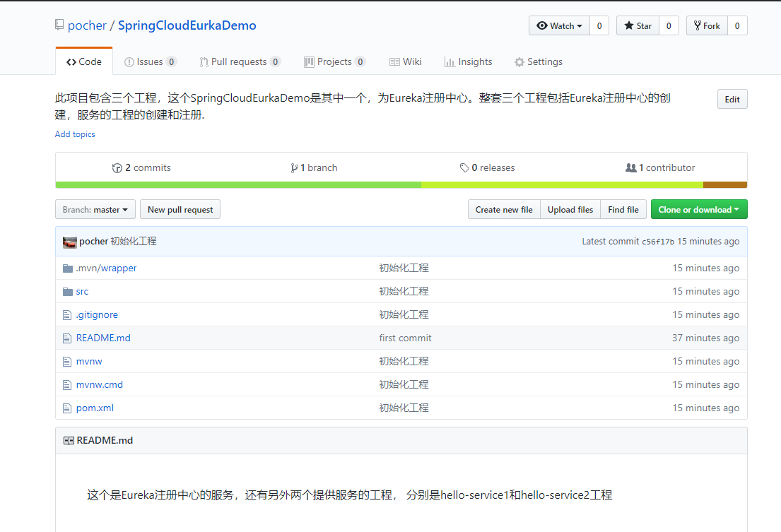This screenshot has height=532, width=781.
Task: Open the pom.xml file link
Action: (95, 408)
